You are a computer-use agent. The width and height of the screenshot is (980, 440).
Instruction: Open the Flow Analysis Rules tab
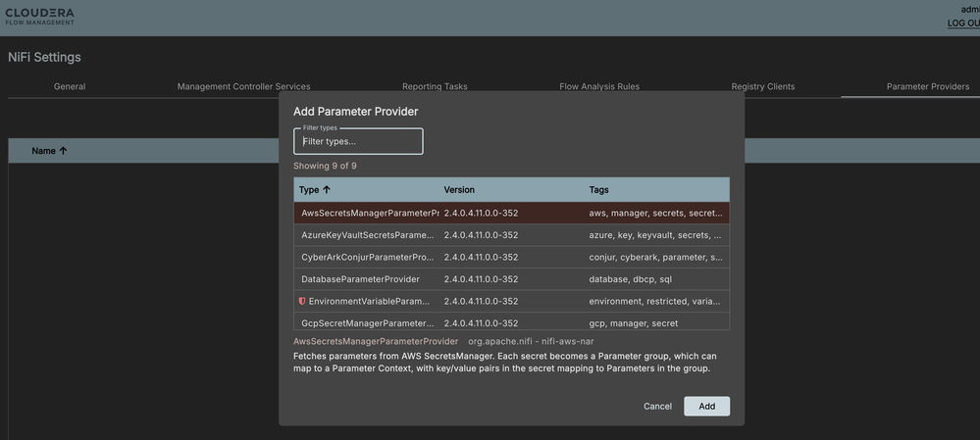pos(599,86)
